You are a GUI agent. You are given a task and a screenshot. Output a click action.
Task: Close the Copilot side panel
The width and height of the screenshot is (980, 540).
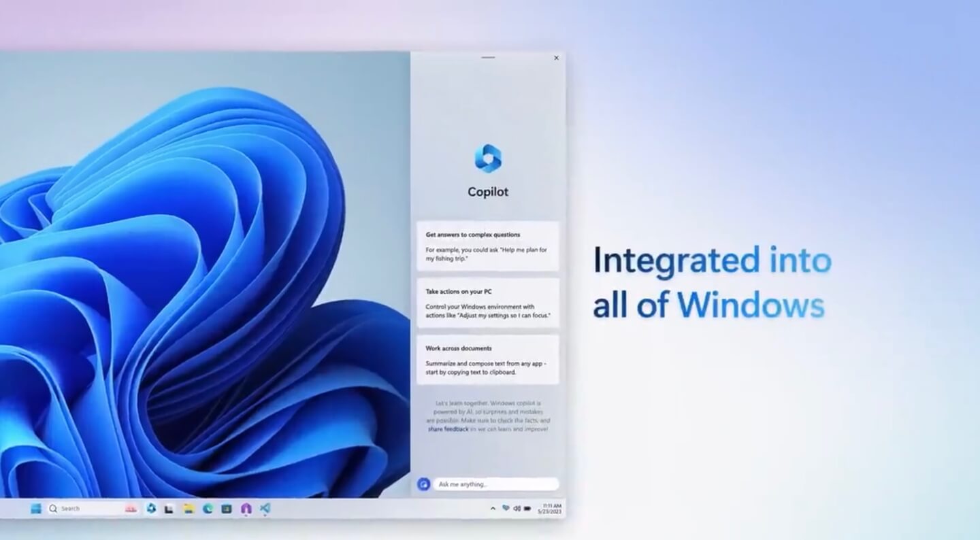pyautogui.click(x=556, y=58)
